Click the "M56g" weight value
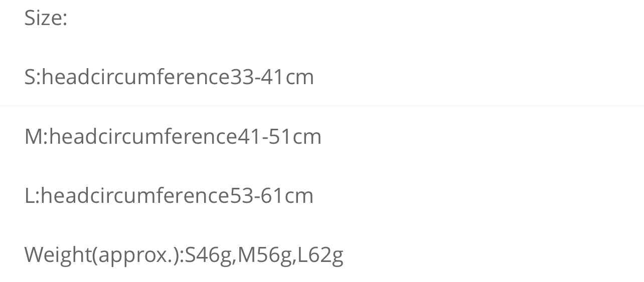The image size is (644, 282). (x=265, y=254)
